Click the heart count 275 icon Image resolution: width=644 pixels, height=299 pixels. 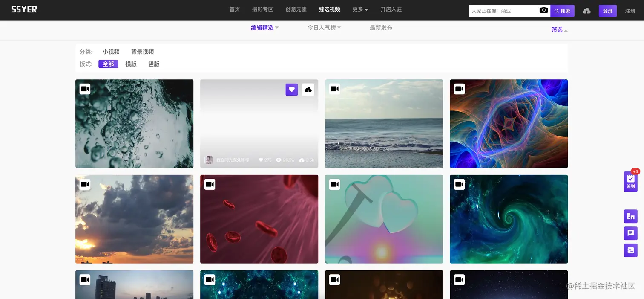(261, 160)
